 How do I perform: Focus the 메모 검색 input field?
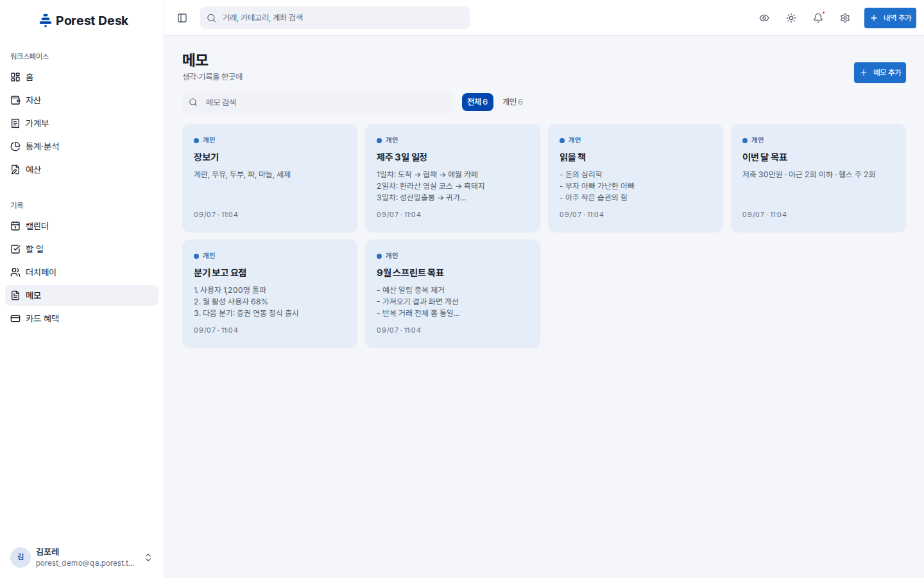pos(317,102)
